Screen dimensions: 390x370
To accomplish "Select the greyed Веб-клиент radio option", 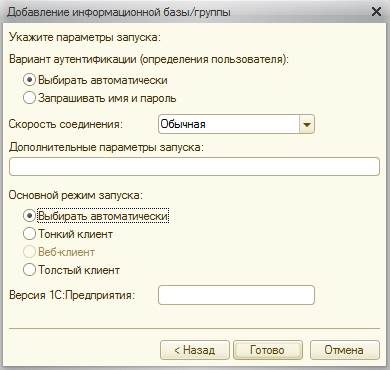I will click(x=29, y=252).
